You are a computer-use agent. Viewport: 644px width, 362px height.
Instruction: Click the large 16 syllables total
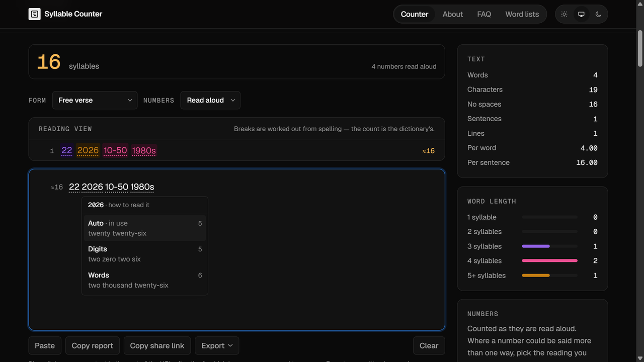coord(49,62)
